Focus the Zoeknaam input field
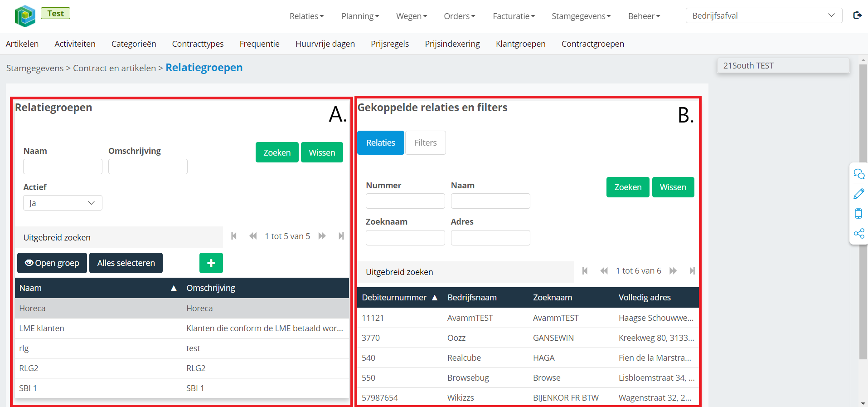The height and width of the screenshot is (407, 868). (405, 238)
